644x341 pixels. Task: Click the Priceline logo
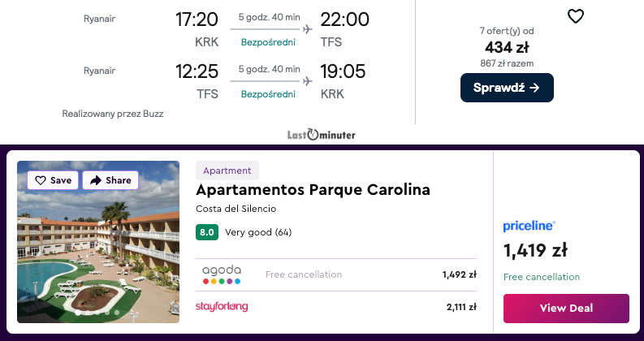click(x=529, y=226)
